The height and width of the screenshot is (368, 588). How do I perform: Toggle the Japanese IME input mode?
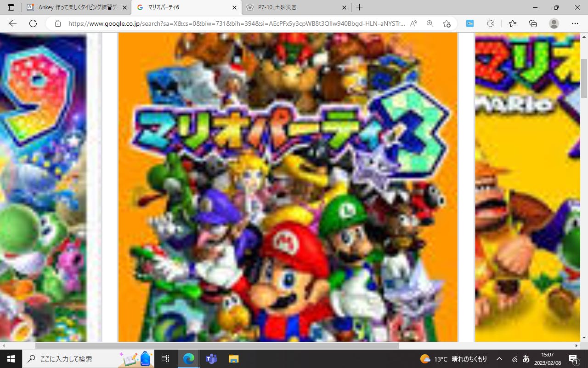pos(526,359)
